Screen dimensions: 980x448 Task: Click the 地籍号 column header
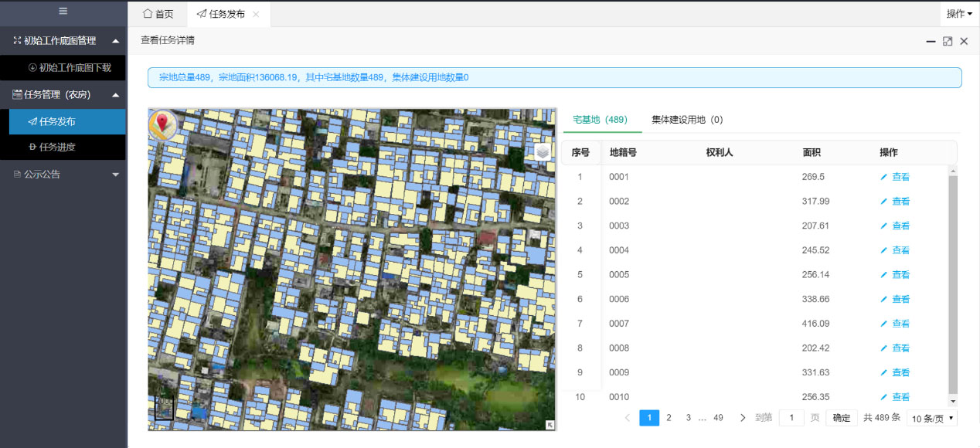(x=623, y=153)
